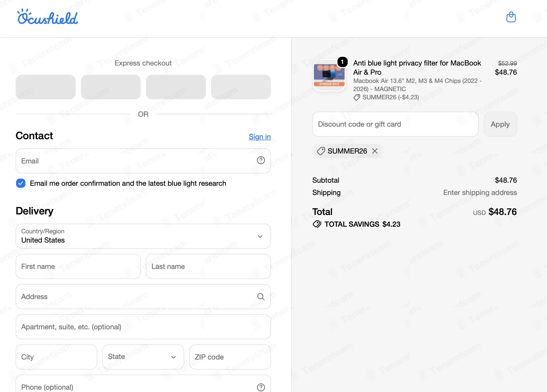Viewport: 547px width, 392px height.
Task: Choose the third express checkout button
Action: (x=176, y=87)
